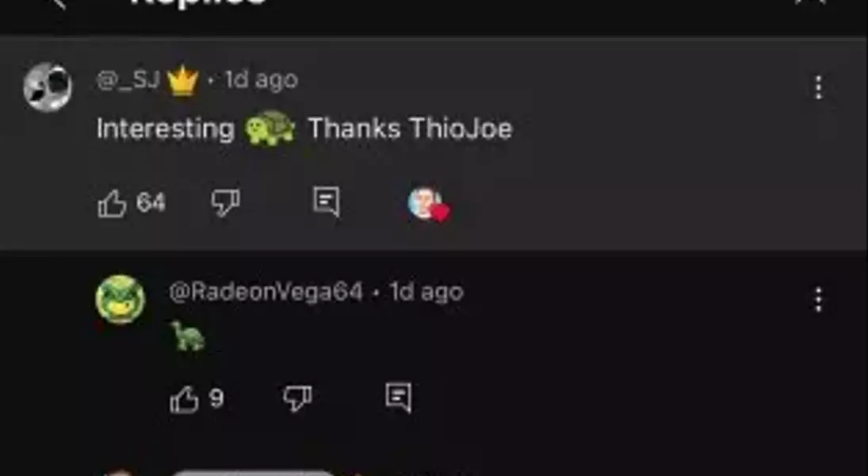Visit the @_SJ channel via username
Screen dimensions: 868x476
[x=128, y=81]
